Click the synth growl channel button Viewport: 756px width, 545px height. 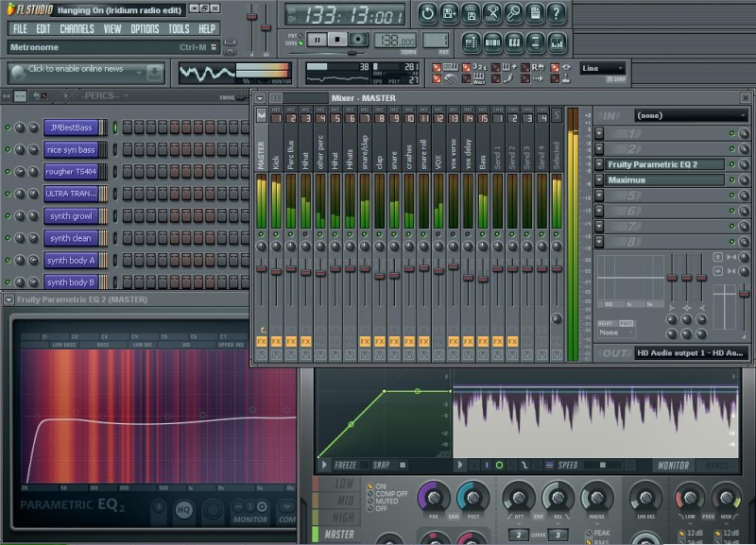72,216
